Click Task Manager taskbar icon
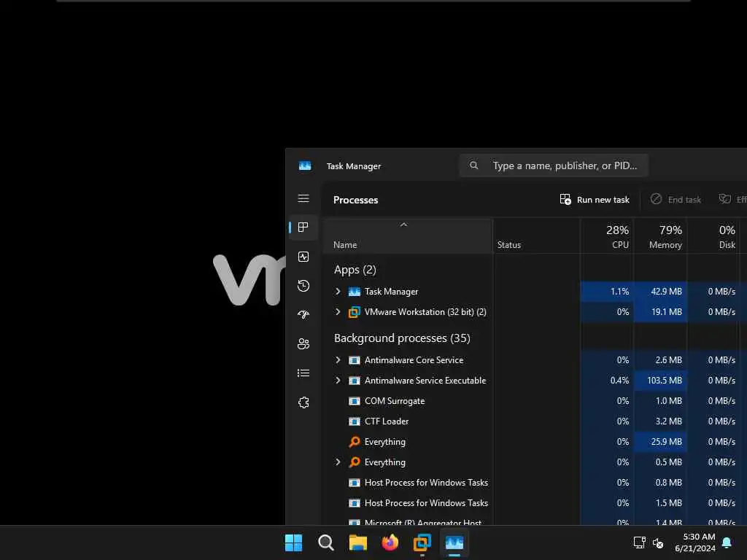747x560 pixels. pos(454,542)
